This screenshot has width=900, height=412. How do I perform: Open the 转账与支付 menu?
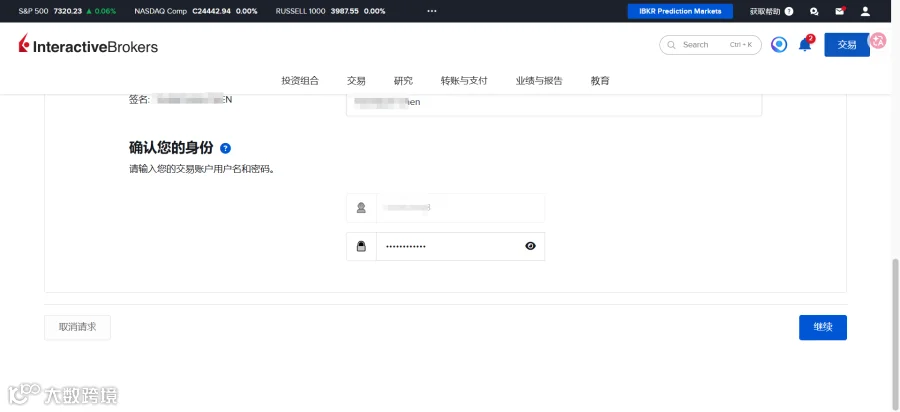pos(464,81)
